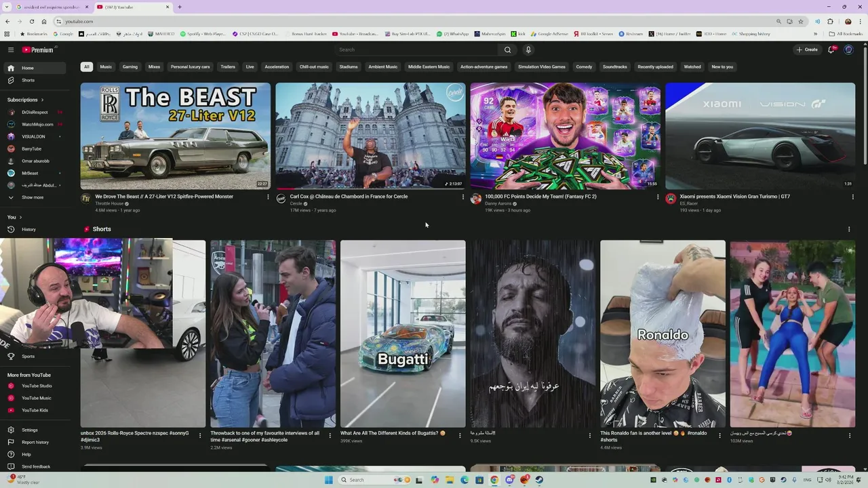Select the Simulation Video Games chip
This screenshot has height=488, width=868.
(x=542, y=66)
